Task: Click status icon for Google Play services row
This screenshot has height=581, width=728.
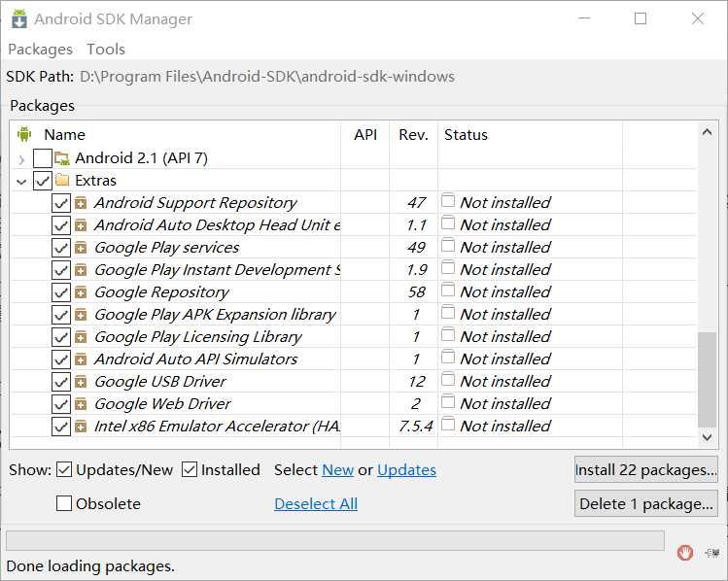Action: pos(448,245)
